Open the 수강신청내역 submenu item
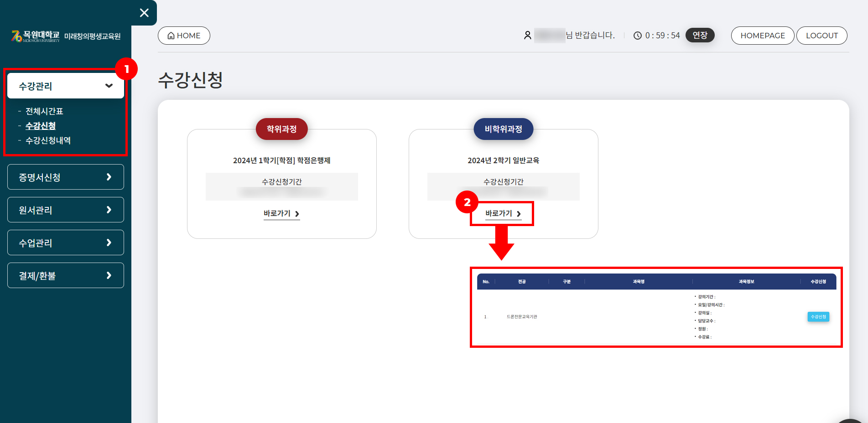The width and height of the screenshot is (868, 423). pyautogui.click(x=48, y=140)
